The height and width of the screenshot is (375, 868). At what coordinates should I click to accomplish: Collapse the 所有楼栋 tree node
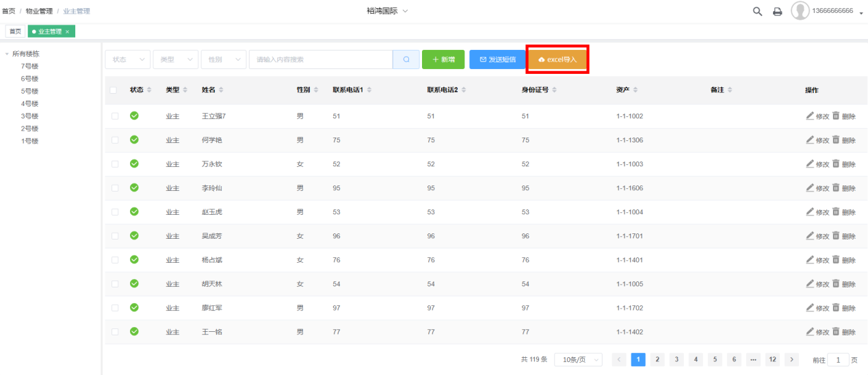(x=7, y=53)
